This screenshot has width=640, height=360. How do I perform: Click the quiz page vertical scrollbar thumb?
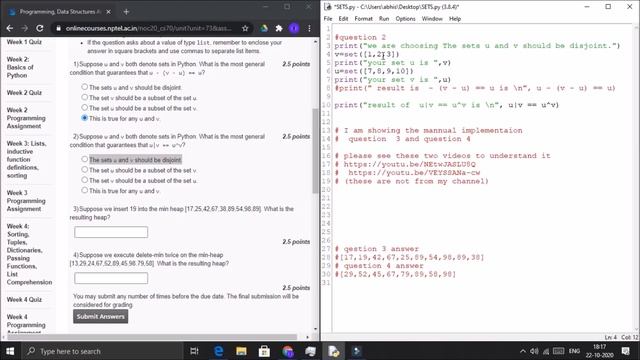click(315, 151)
